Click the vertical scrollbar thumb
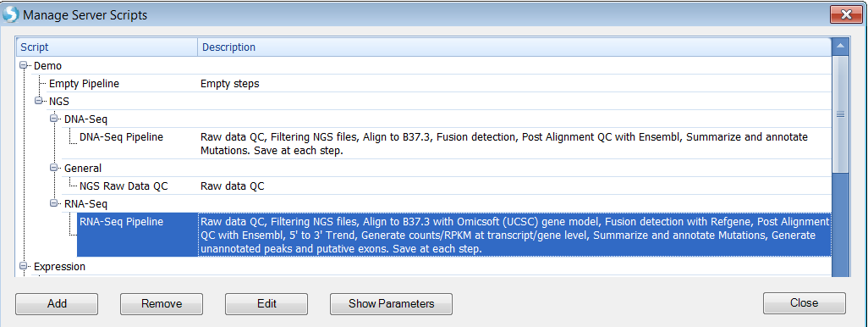 pyautogui.click(x=841, y=114)
